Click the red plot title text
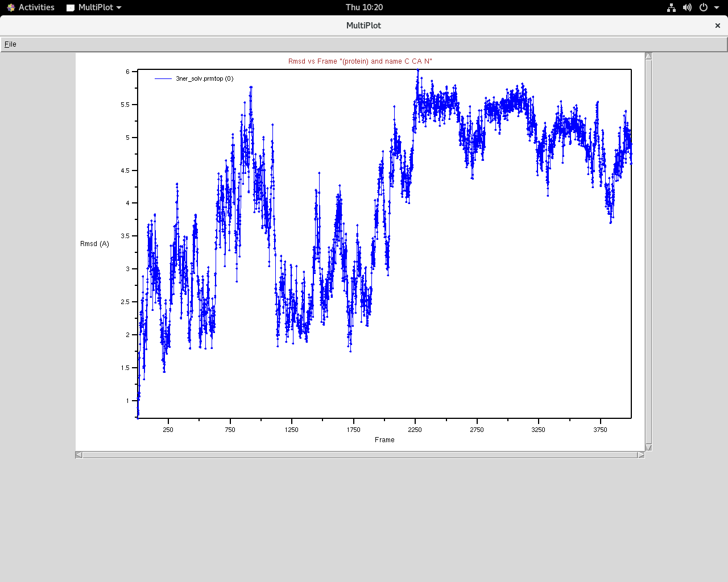 (360, 61)
